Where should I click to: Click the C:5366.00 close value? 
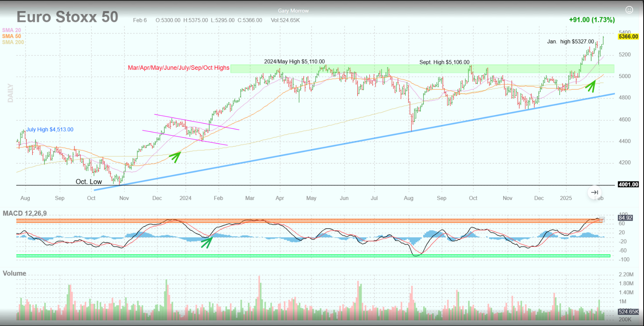[250, 20]
